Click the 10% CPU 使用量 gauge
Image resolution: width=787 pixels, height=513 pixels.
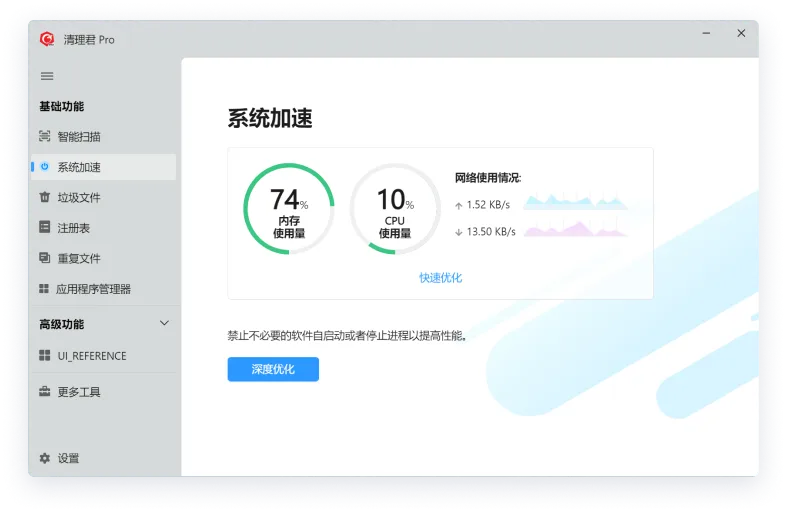[x=394, y=209]
